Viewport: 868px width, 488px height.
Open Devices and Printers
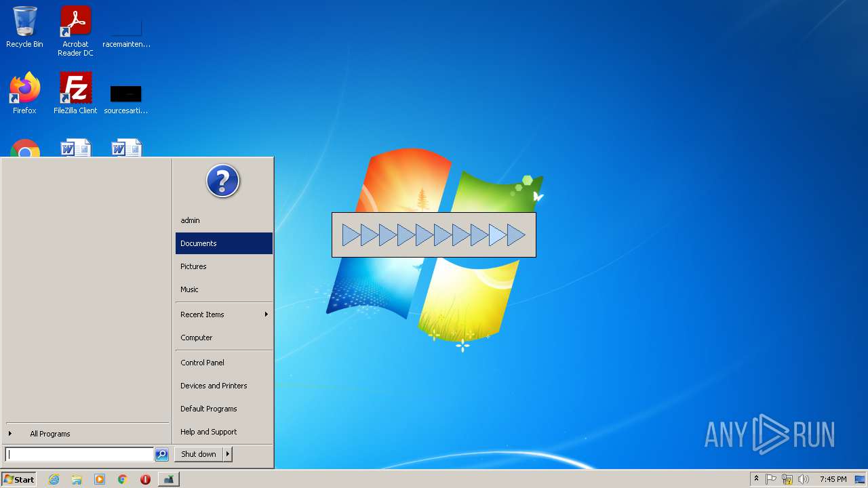click(224, 386)
